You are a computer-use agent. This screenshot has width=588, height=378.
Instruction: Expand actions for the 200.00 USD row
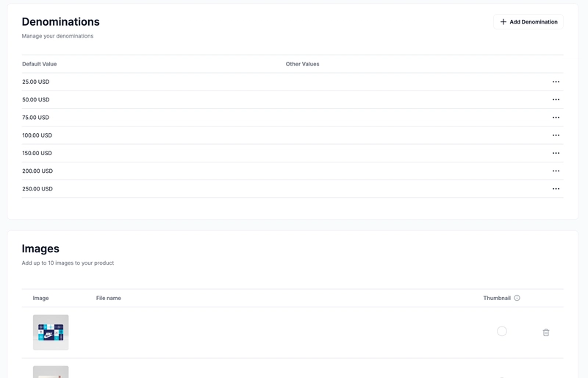(x=556, y=171)
